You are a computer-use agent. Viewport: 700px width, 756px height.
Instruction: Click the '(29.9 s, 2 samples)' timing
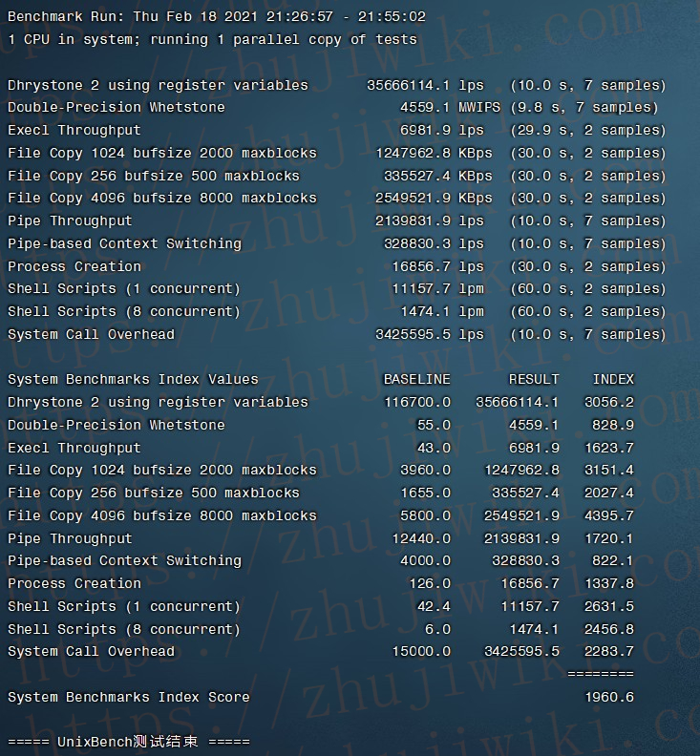click(588, 130)
